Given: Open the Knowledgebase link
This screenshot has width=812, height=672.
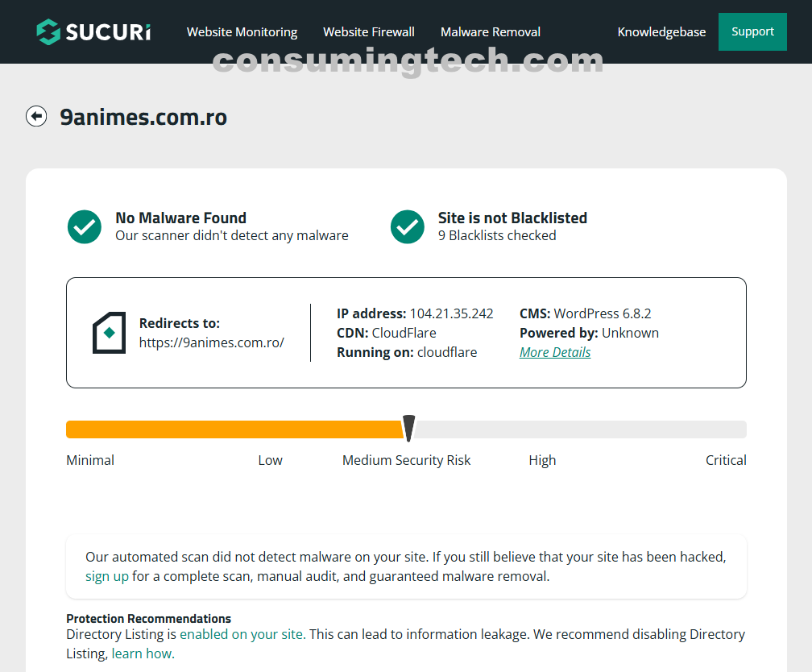Looking at the screenshot, I should (x=661, y=32).
